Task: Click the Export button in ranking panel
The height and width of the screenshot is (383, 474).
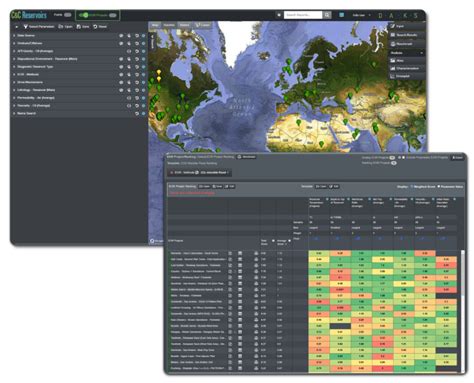Action: pyautogui.click(x=457, y=157)
